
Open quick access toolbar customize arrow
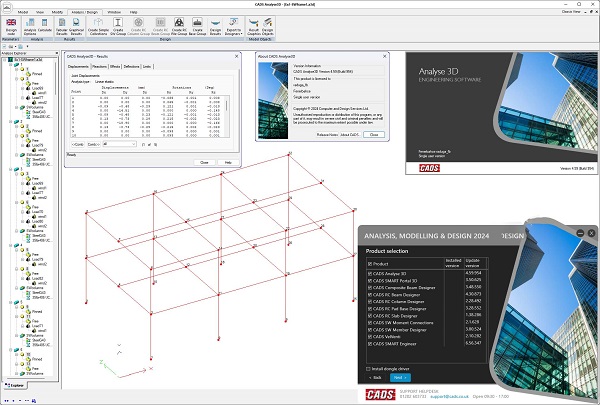click(27, 46)
